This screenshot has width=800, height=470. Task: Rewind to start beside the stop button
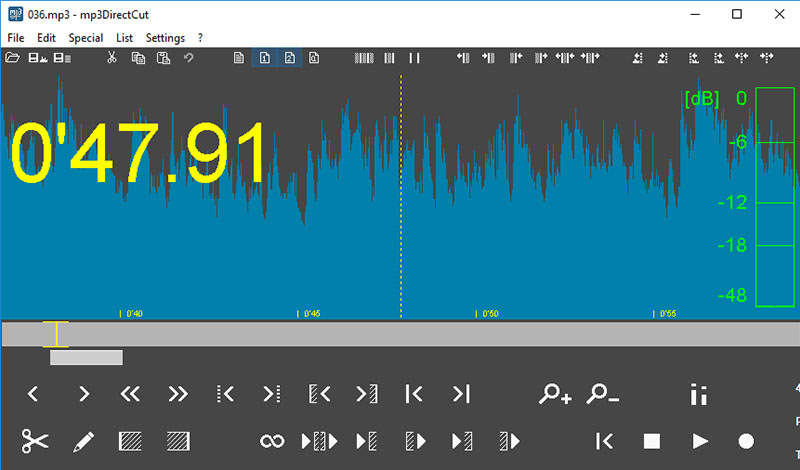[x=605, y=441]
